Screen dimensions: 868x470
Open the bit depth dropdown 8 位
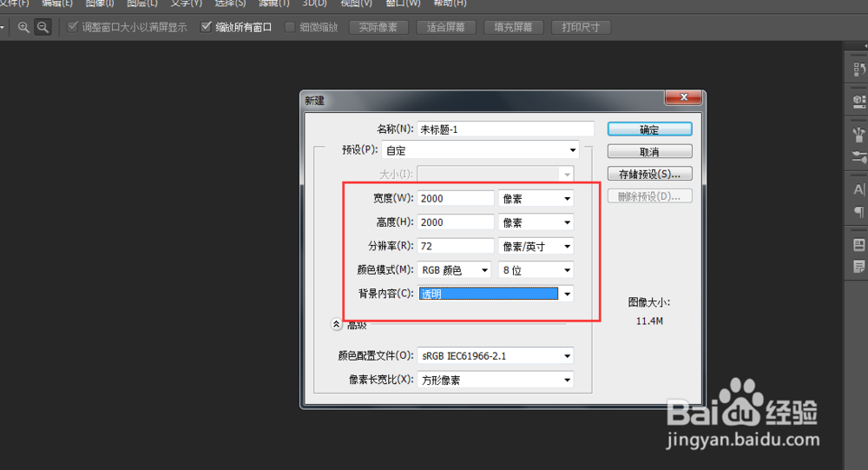coord(536,269)
